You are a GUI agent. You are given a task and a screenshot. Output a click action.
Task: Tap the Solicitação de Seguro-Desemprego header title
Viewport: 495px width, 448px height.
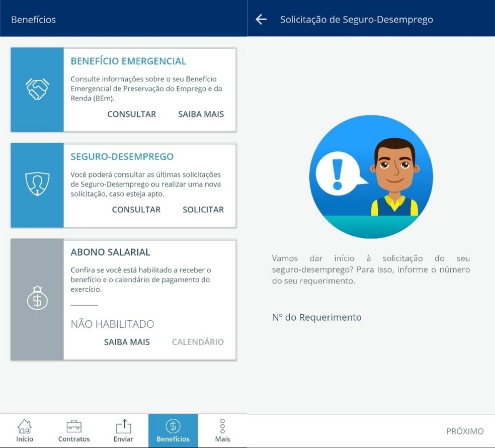357,20
